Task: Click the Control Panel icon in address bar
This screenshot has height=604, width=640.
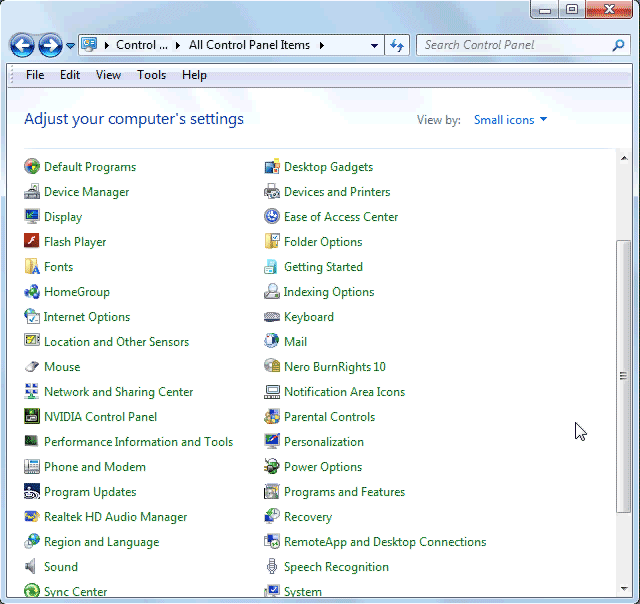Action: pos(89,44)
